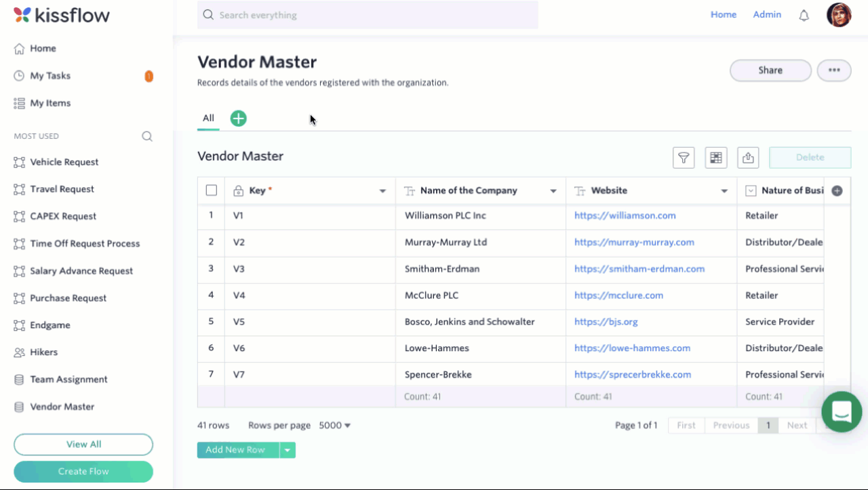This screenshot has width=868, height=490.
Task: Select the Spencer-Brekke cell
Action: [x=481, y=374]
